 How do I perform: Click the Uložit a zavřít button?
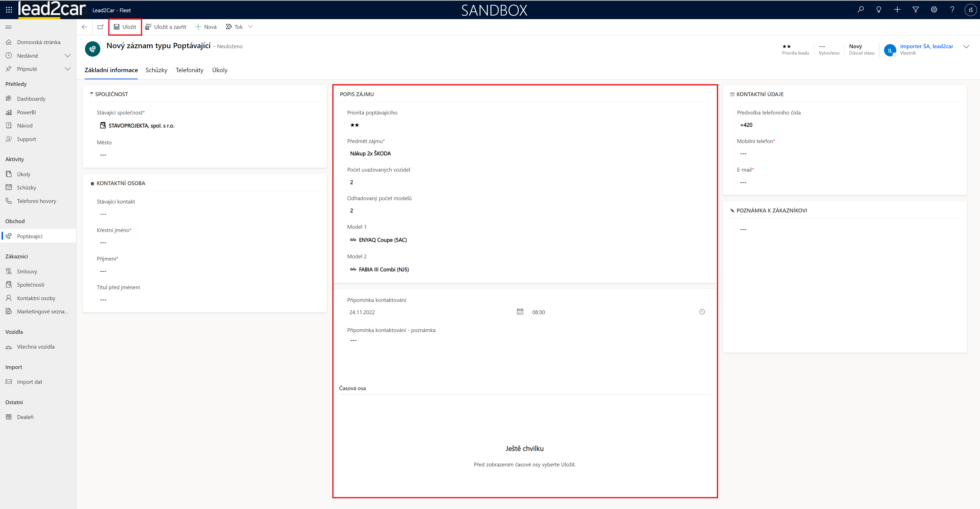coord(165,27)
